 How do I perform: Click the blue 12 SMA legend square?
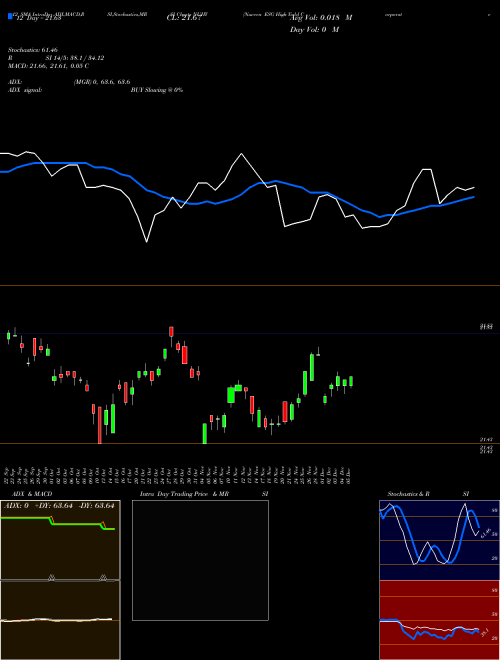[10, 16]
